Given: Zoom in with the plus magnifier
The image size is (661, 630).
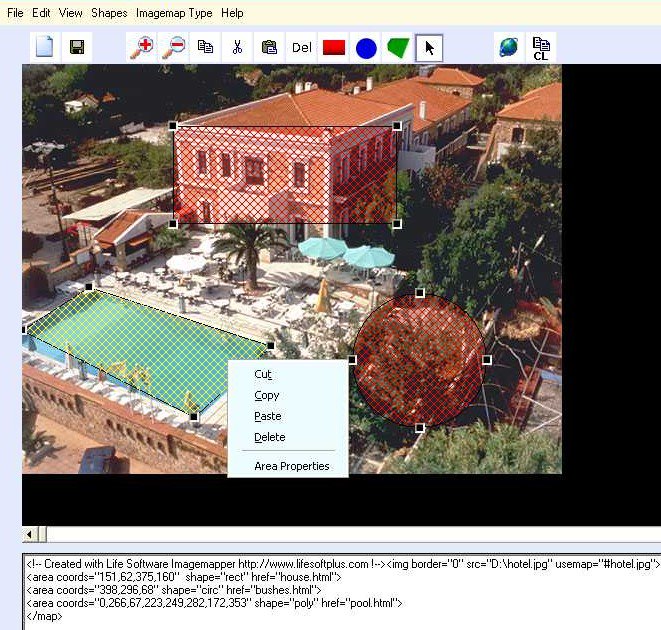Looking at the screenshot, I should [141, 47].
